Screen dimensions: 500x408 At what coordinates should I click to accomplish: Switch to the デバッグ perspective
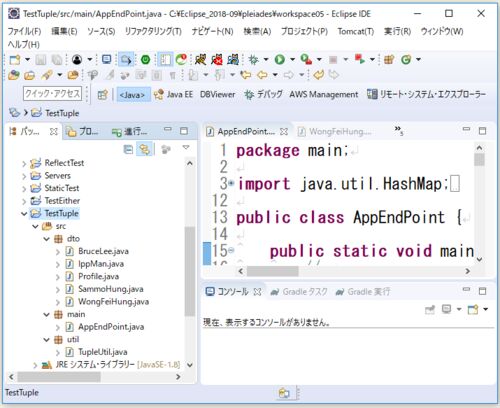click(x=263, y=95)
